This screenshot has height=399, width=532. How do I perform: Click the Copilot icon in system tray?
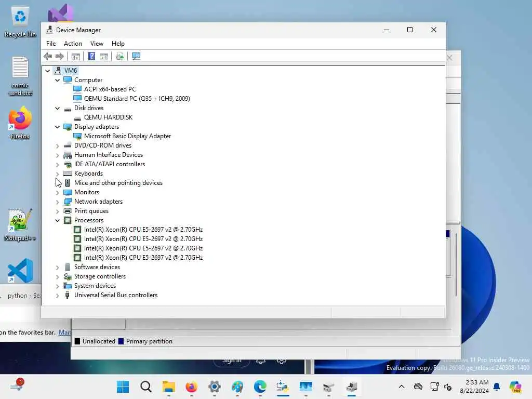(515, 387)
